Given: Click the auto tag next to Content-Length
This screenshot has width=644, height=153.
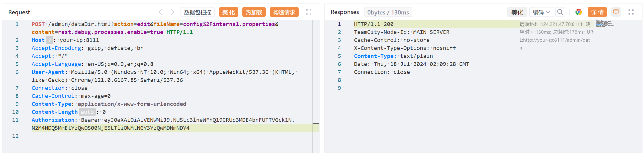Looking at the screenshot, I should coord(87,112).
